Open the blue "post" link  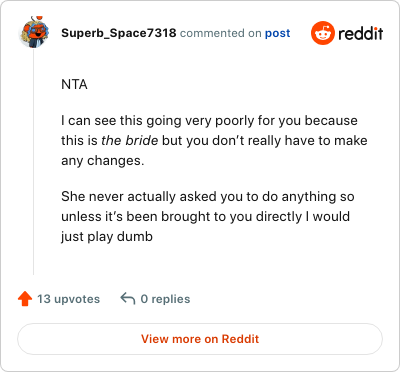(x=277, y=33)
